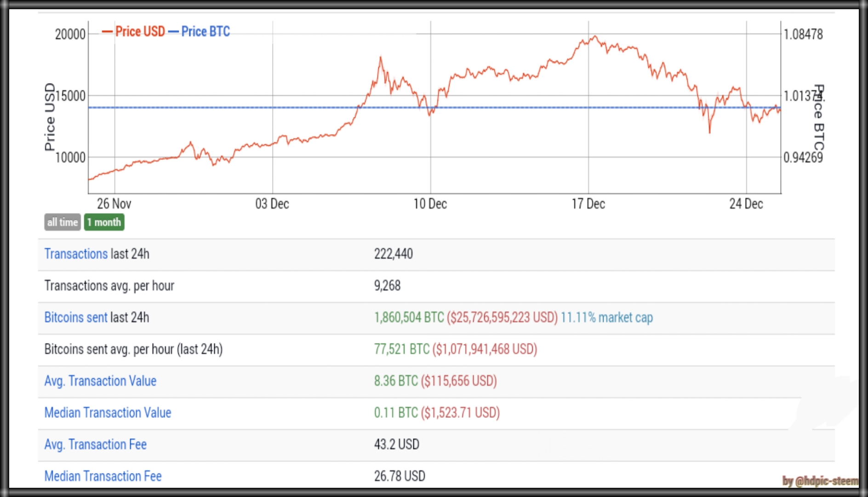Click the Price USD vertical axis title
The image size is (868, 497).
[x=49, y=117]
